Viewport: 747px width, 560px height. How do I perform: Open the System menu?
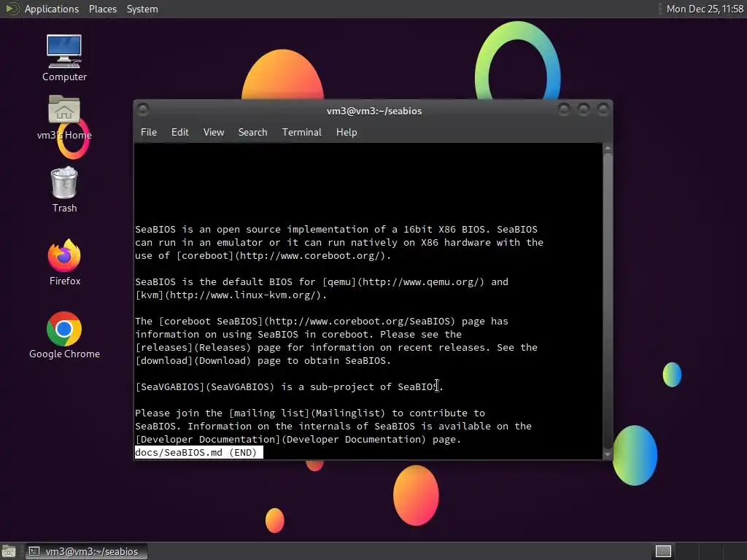[142, 9]
